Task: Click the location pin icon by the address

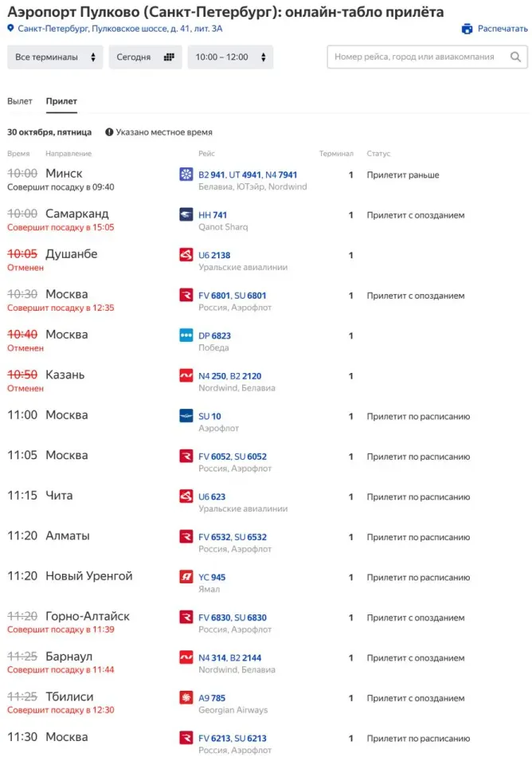Action: pyautogui.click(x=10, y=29)
